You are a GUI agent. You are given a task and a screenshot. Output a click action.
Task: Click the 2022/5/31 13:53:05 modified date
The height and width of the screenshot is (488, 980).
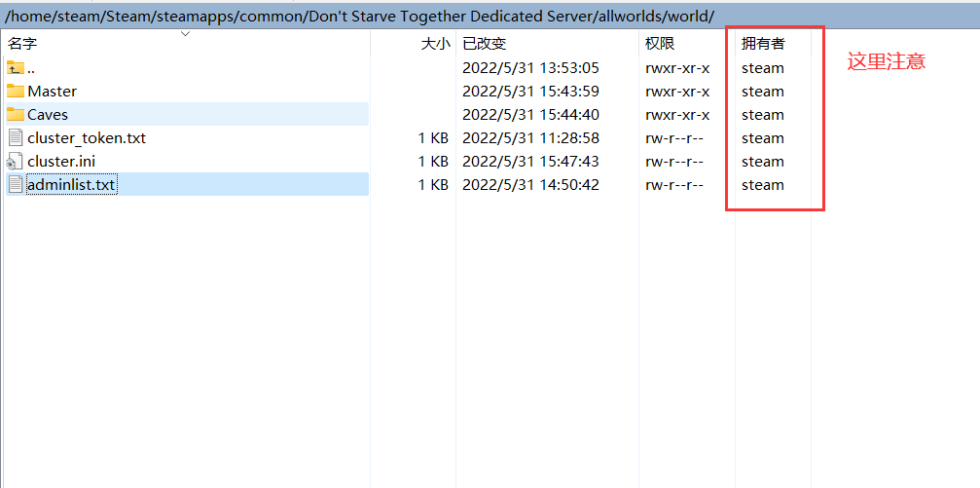530,67
